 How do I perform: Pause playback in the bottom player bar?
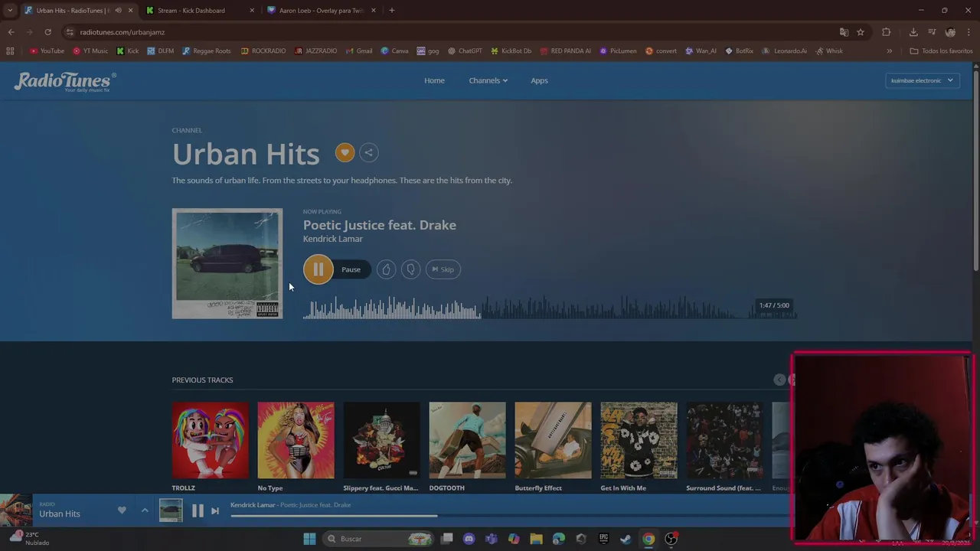pyautogui.click(x=198, y=511)
